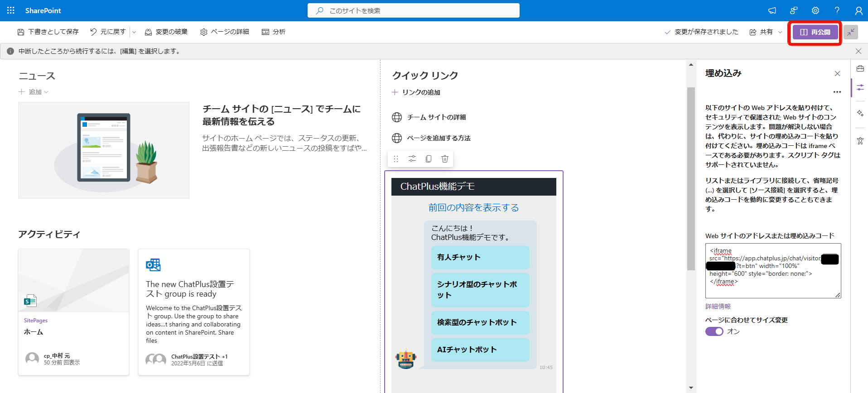Open the properties sliders icon in right rail

tap(860, 87)
